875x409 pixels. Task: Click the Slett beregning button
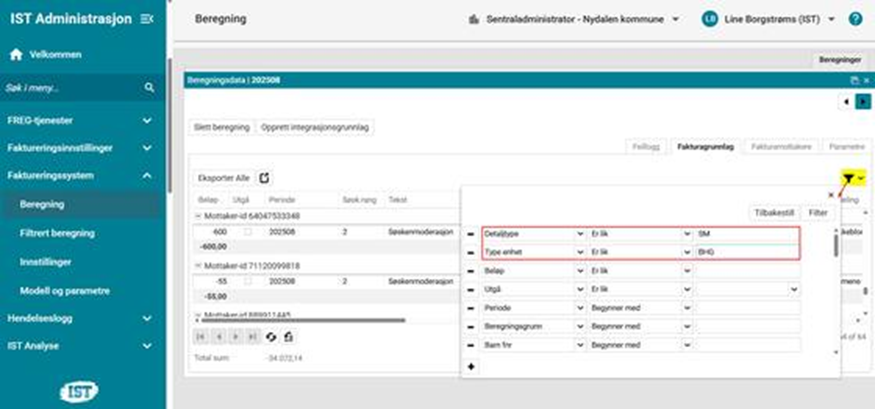click(220, 128)
